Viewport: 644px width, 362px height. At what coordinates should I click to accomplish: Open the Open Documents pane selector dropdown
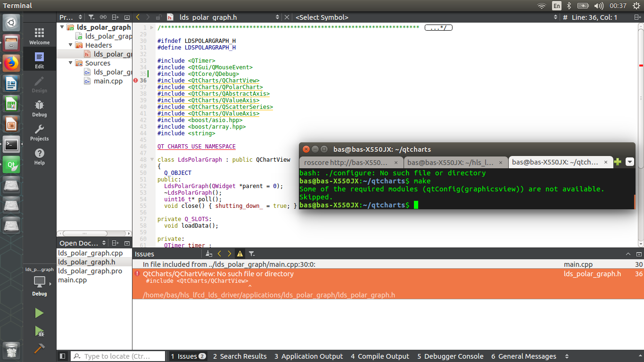pyautogui.click(x=104, y=243)
